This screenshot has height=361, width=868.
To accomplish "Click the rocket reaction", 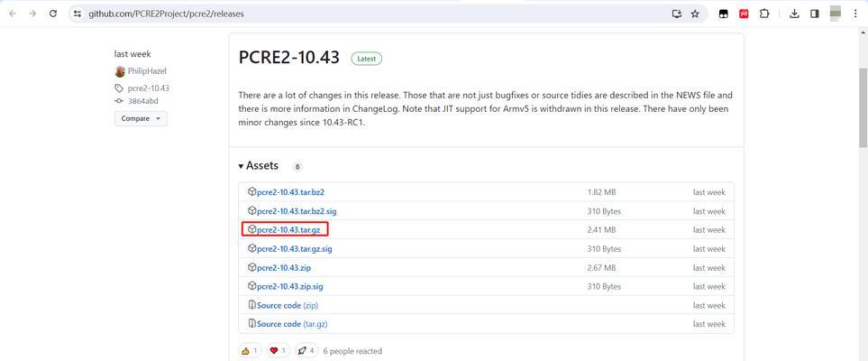I will coord(306,350).
